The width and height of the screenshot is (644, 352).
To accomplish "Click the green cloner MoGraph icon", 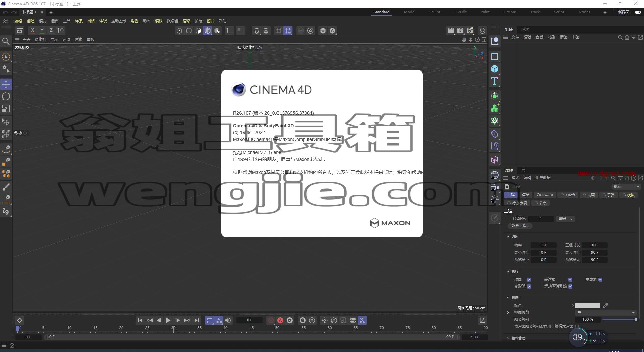I will click(x=495, y=108).
